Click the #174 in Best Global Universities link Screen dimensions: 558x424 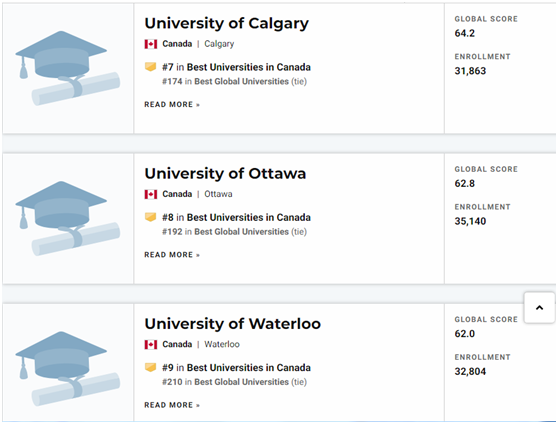click(x=226, y=82)
